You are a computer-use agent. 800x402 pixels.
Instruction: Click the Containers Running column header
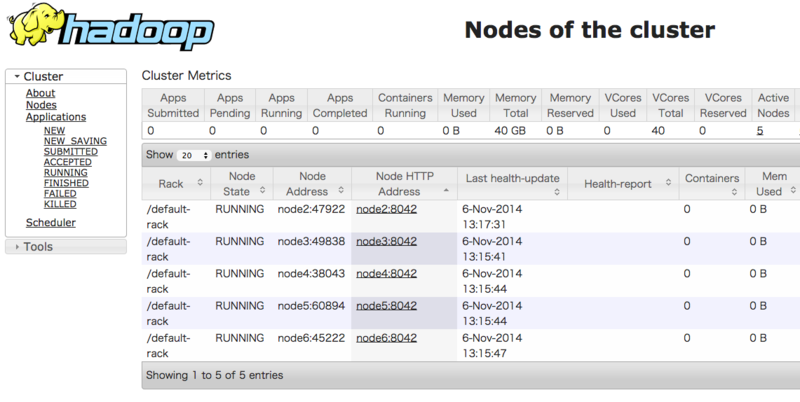point(405,105)
